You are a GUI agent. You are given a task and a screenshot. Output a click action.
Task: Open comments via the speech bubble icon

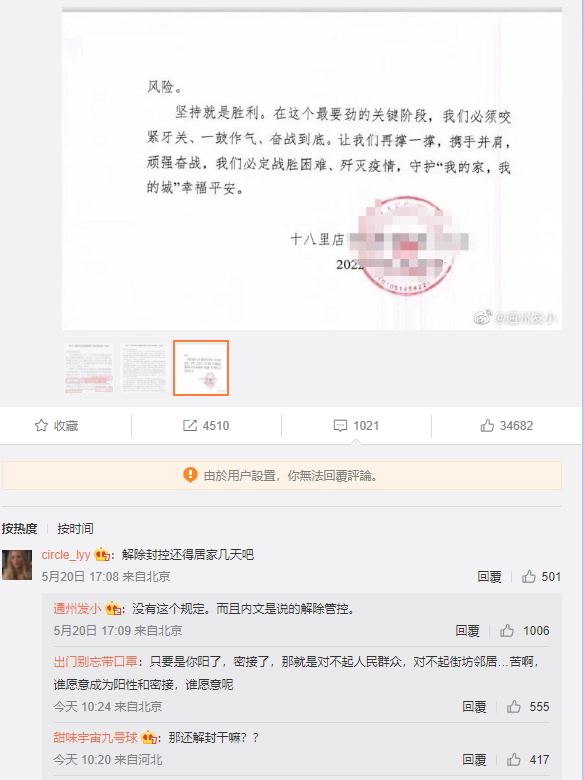click(340, 425)
